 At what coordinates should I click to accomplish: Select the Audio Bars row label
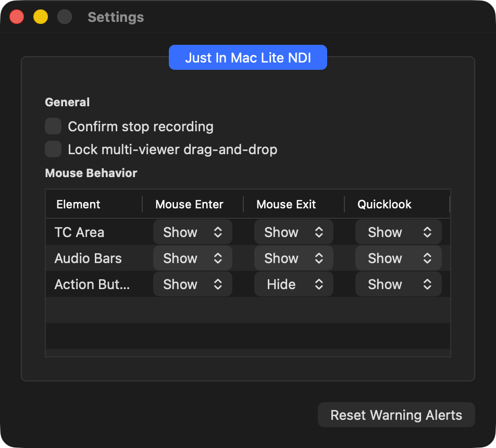point(88,258)
